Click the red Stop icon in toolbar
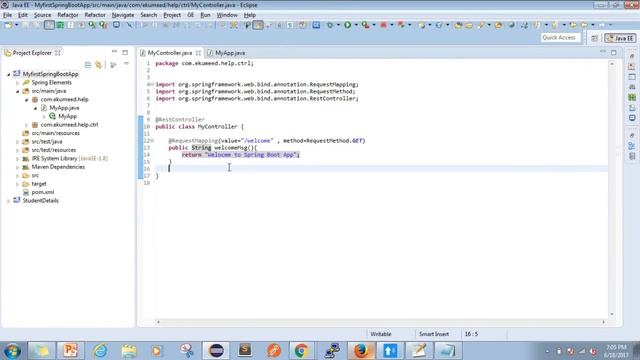 [383, 25]
